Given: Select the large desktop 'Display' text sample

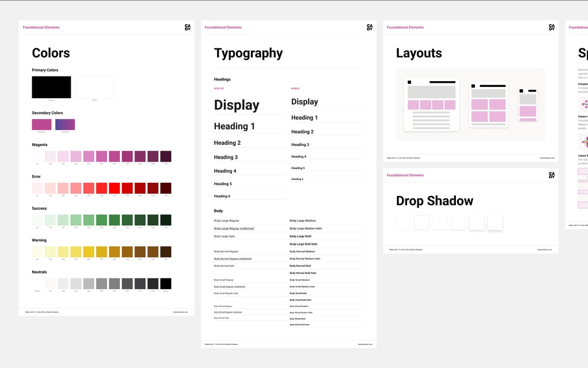Looking at the screenshot, I should (237, 105).
